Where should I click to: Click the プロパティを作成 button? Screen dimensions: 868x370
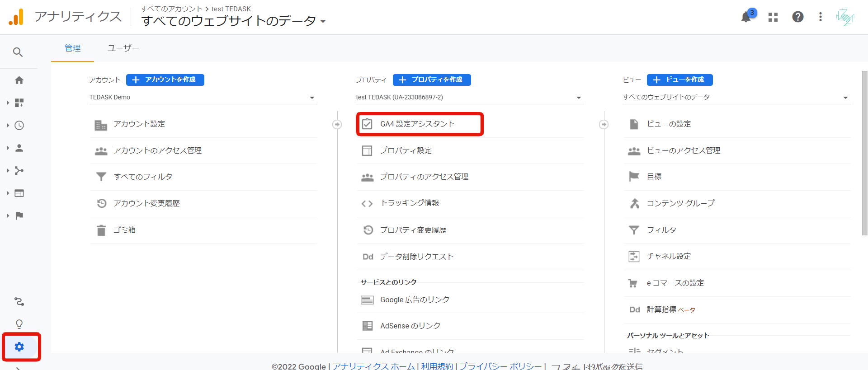pyautogui.click(x=432, y=80)
